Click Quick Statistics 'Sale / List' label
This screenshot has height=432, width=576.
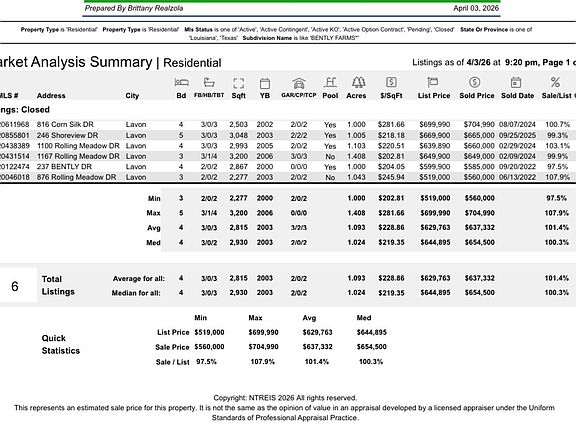tap(173, 362)
